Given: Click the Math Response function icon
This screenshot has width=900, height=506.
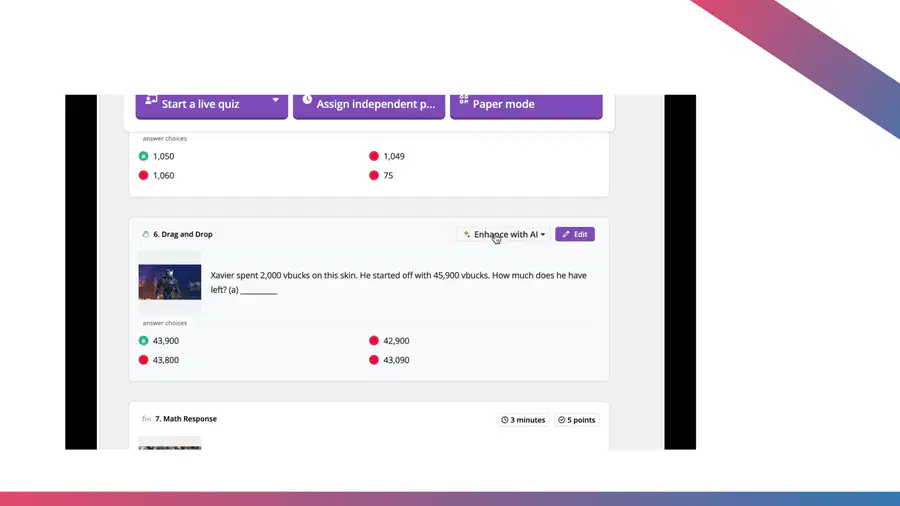Looking at the screenshot, I should 146,419.
